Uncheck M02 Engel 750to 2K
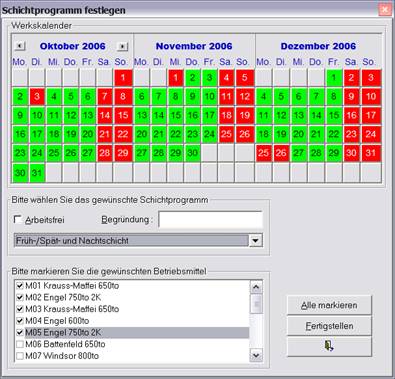 tap(20, 297)
